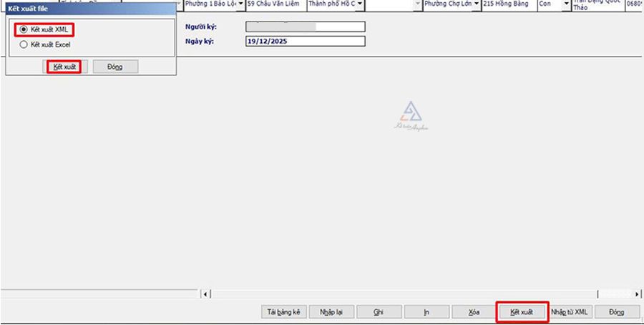The image size is (644, 325).
Task: Select the 215 Hồng Bàng address cell
Action: coord(508,4)
